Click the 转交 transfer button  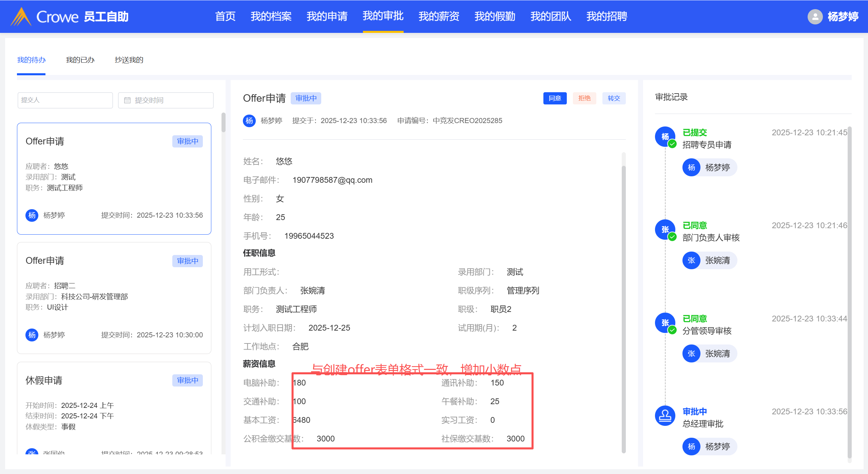tap(614, 98)
